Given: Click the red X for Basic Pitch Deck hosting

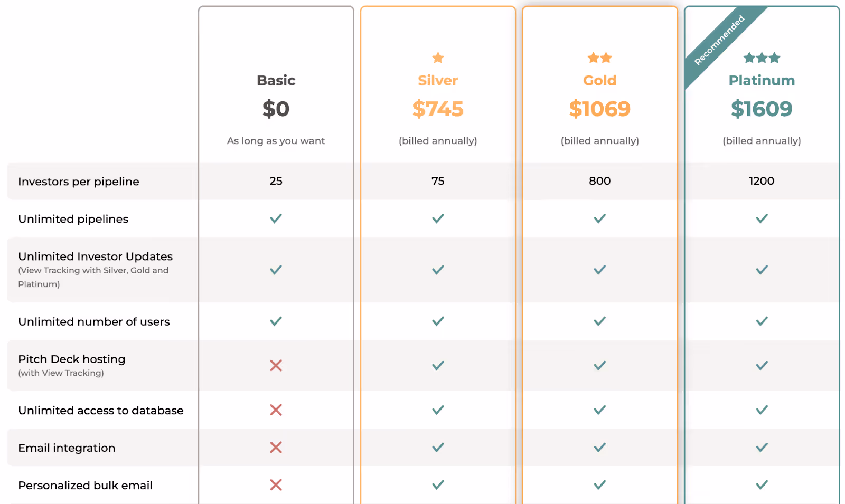Looking at the screenshot, I should (276, 365).
